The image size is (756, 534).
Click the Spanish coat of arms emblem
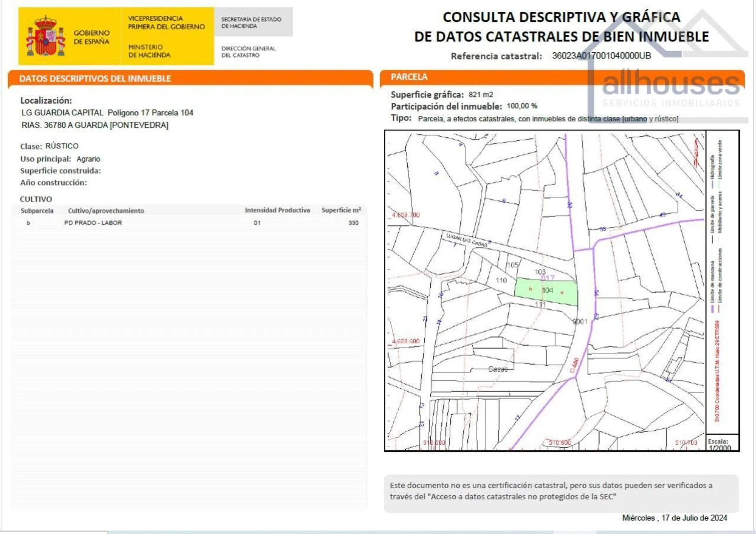[46, 36]
